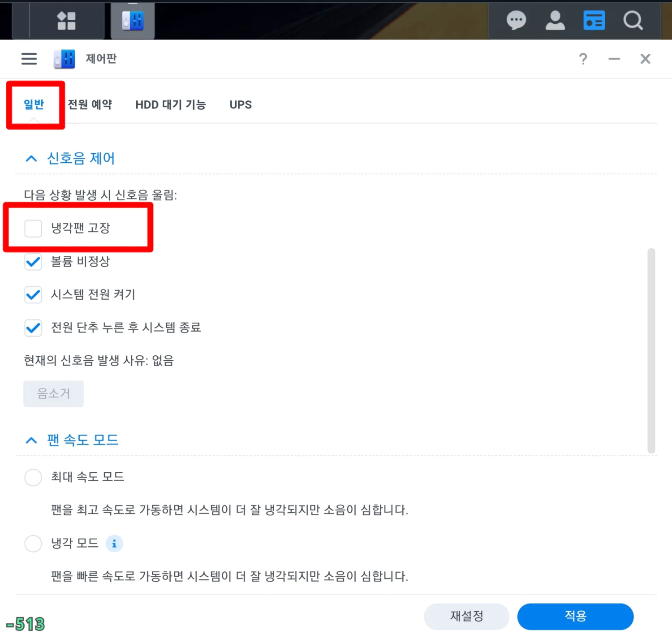The height and width of the screenshot is (639, 672).
Task: Select the Control Panel taskbar icon
Action: pos(133,21)
